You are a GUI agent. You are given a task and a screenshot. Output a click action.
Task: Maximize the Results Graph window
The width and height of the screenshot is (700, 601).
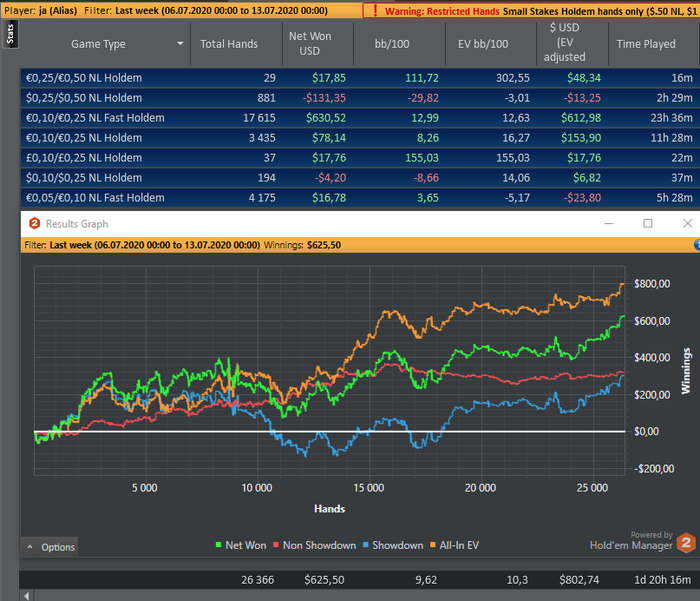pyautogui.click(x=648, y=224)
